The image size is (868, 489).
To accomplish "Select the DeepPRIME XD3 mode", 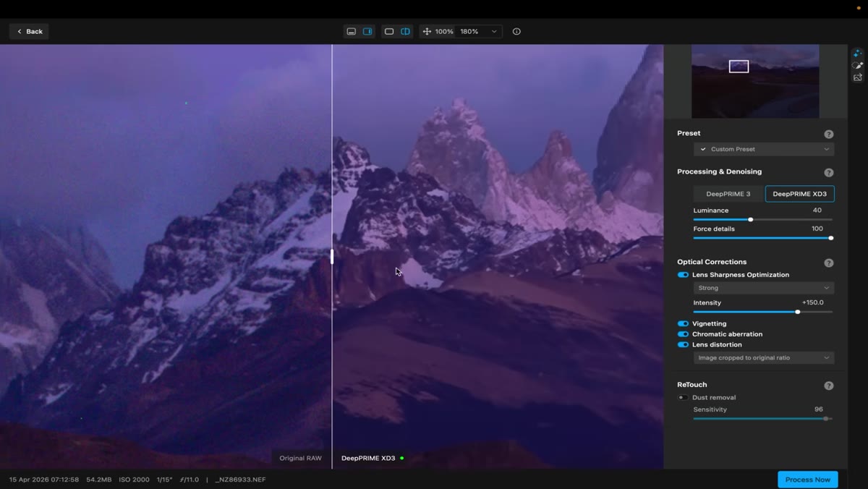I will click(799, 194).
